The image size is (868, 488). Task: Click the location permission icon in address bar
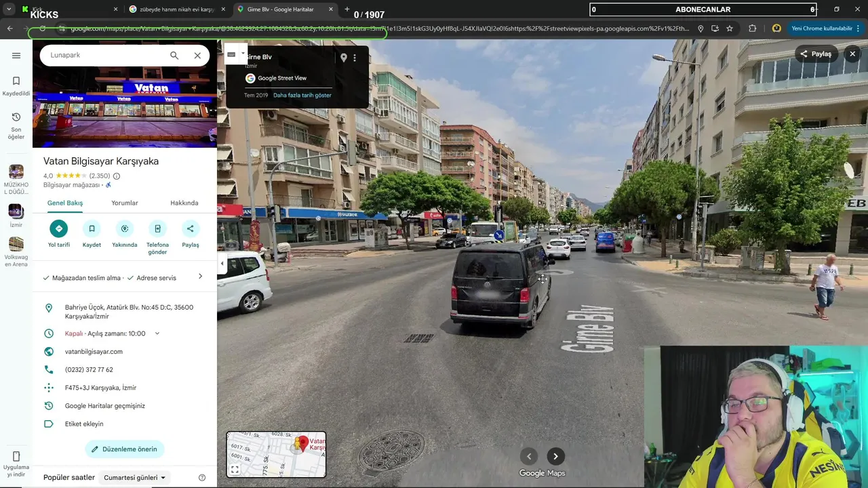click(701, 28)
